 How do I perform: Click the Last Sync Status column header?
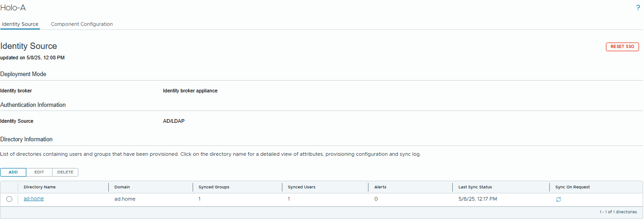475,187
